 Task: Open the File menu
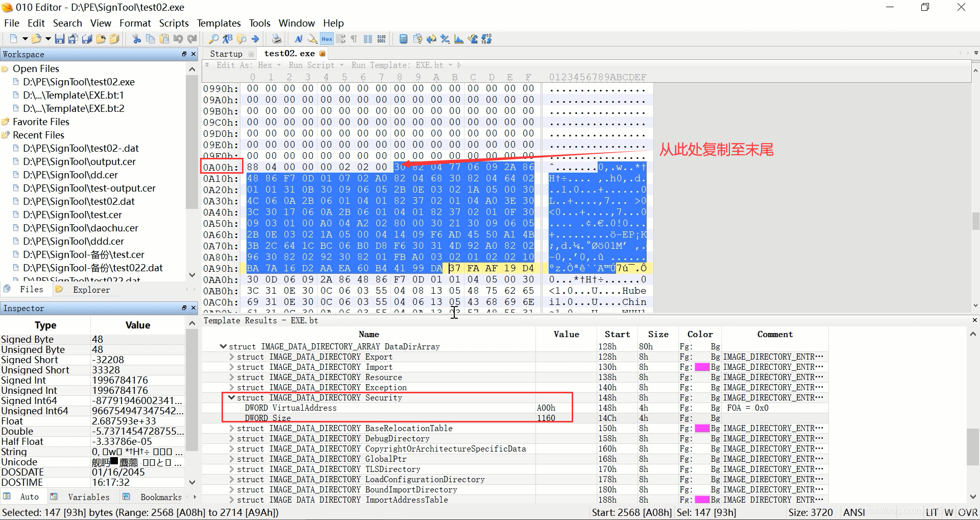tap(12, 23)
